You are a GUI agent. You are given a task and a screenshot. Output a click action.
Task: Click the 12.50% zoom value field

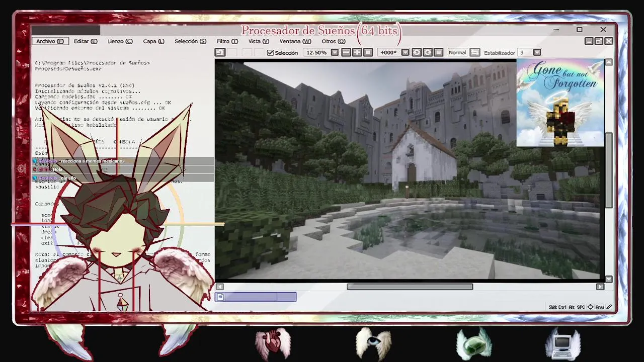tap(316, 52)
